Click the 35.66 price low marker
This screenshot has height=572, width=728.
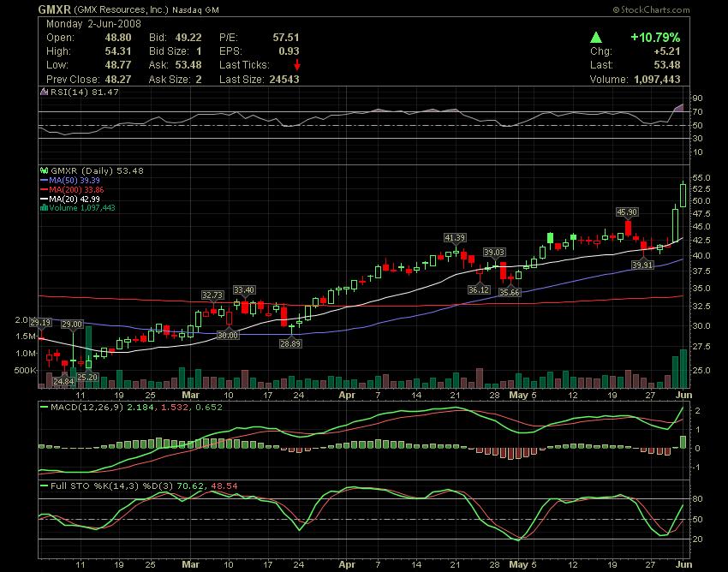tap(510, 293)
